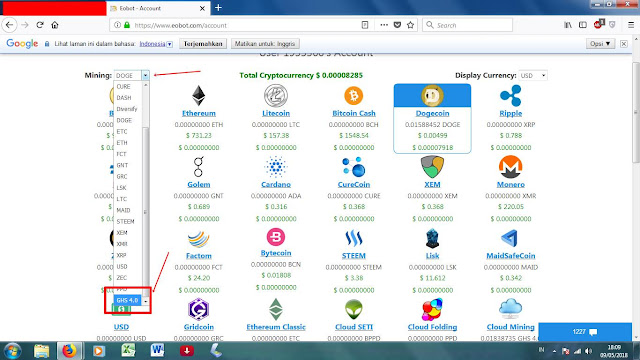Open page actions three-dot menu
The width and height of the screenshot is (640, 360).
[384, 25]
